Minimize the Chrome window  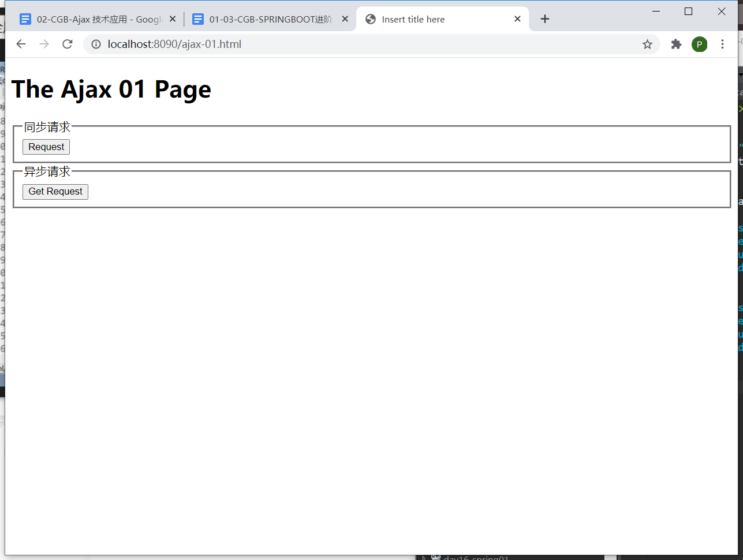point(656,12)
